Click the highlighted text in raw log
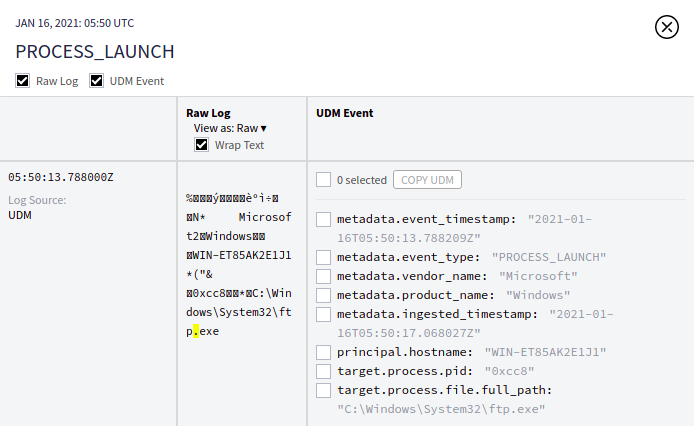This screenshot has width=694, height=426. (x=197, y=331)
